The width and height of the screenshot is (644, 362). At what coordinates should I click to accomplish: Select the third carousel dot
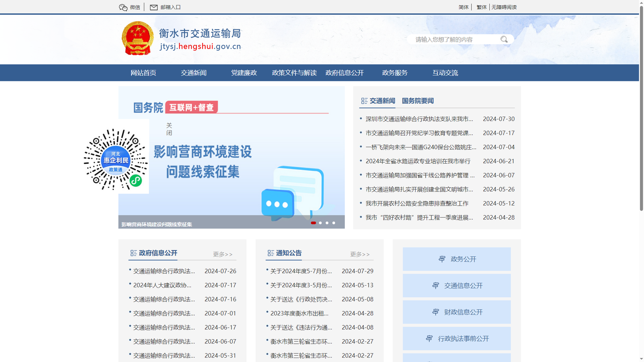(327, 223)
